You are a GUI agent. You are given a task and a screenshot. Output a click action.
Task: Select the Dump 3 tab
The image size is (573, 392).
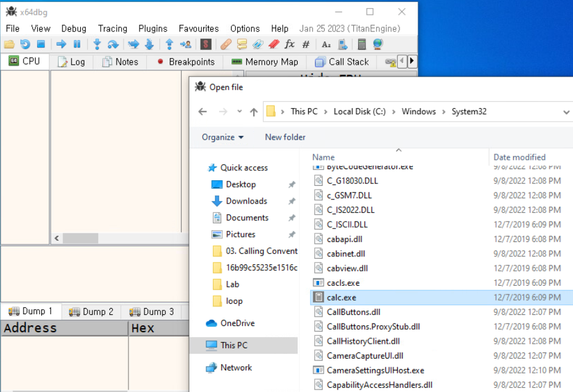coord(151,312)
